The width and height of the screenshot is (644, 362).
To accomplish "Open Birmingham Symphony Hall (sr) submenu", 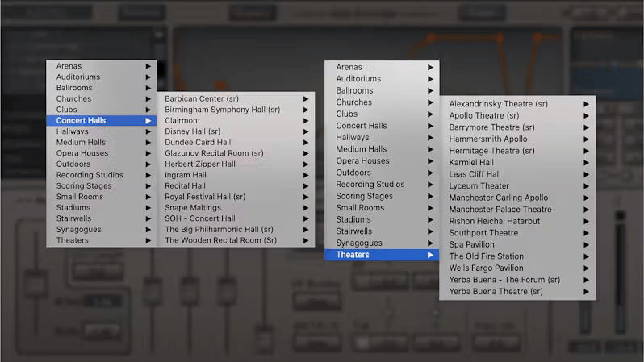I will pyautogui.click(x=236, y=110).
